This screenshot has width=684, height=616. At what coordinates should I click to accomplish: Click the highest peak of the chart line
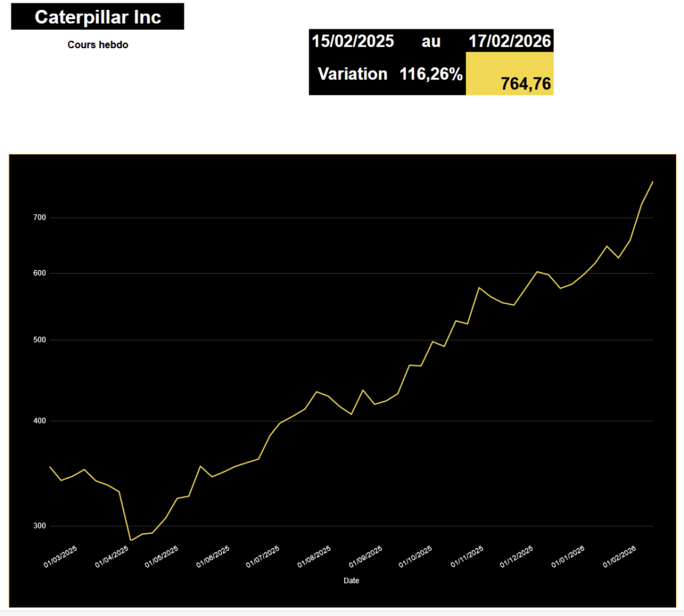point(653,182)
